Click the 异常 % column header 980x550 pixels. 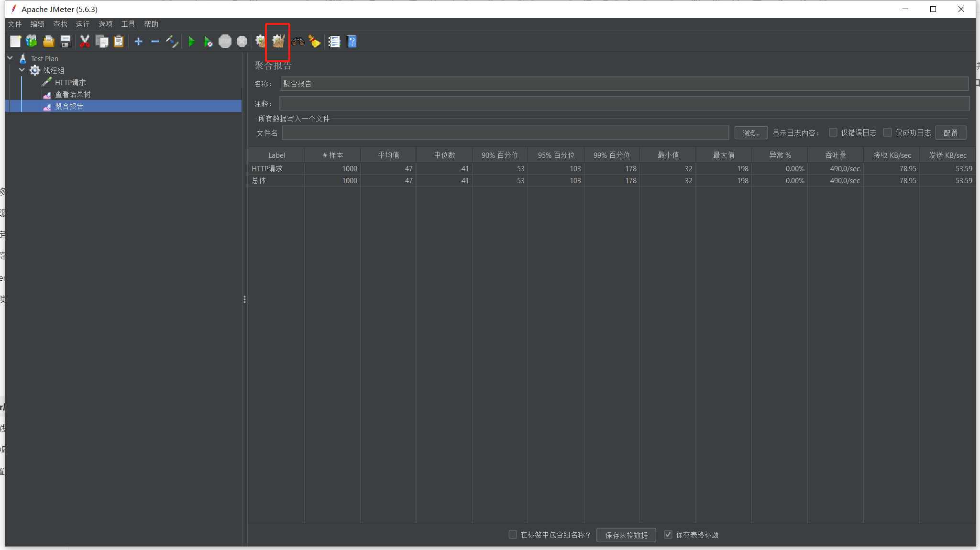coord(780,155)
